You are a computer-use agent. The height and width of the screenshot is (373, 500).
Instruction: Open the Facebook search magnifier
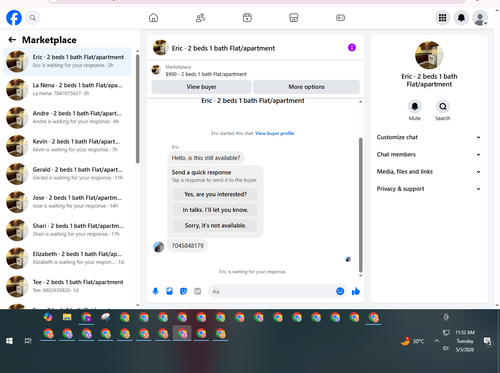(33, 18)
